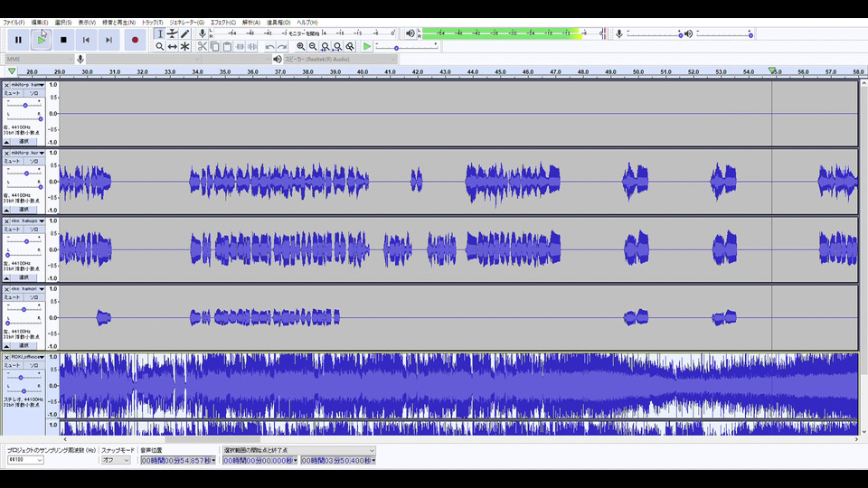This screenshot has width=868, height=488.
Task: Mute the rinn hamori track
Action: coord(12,297)
